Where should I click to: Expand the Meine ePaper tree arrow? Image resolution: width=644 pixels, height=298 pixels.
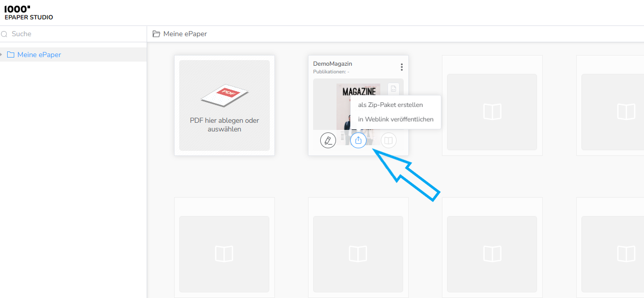[2, 55]
